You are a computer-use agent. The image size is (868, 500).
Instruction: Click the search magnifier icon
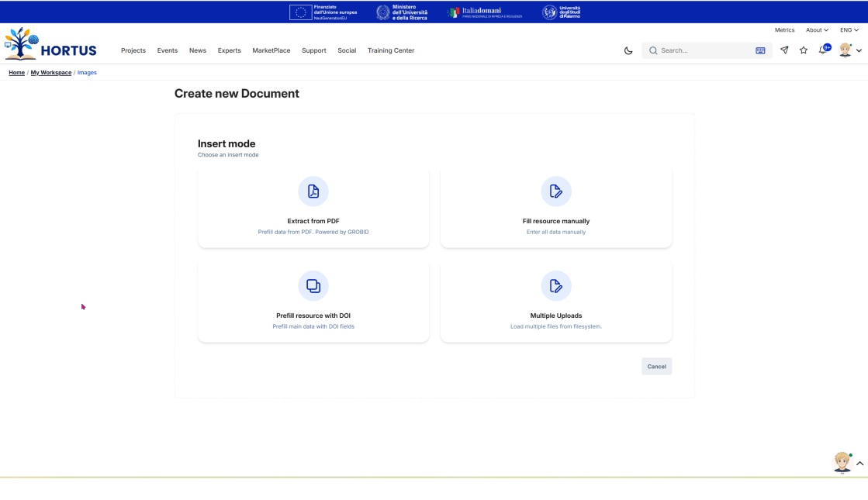point(653,50)
